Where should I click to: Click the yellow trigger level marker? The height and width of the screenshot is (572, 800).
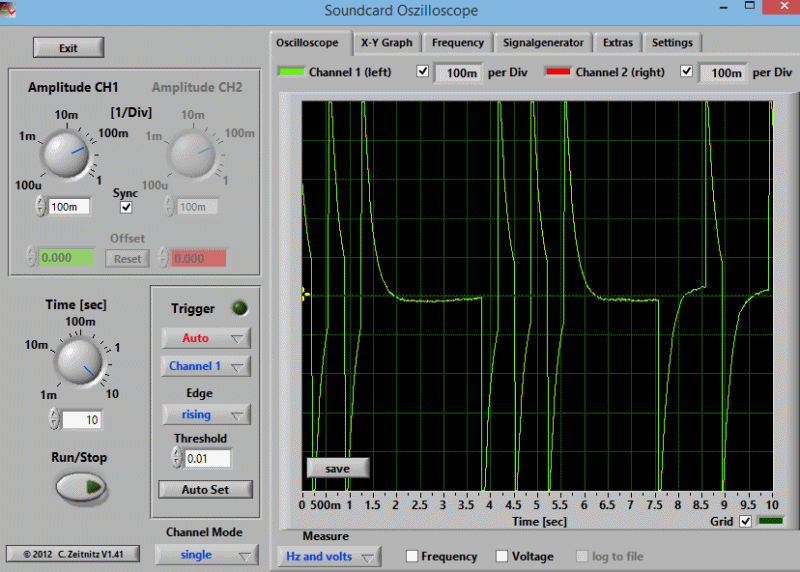[305, 294]
